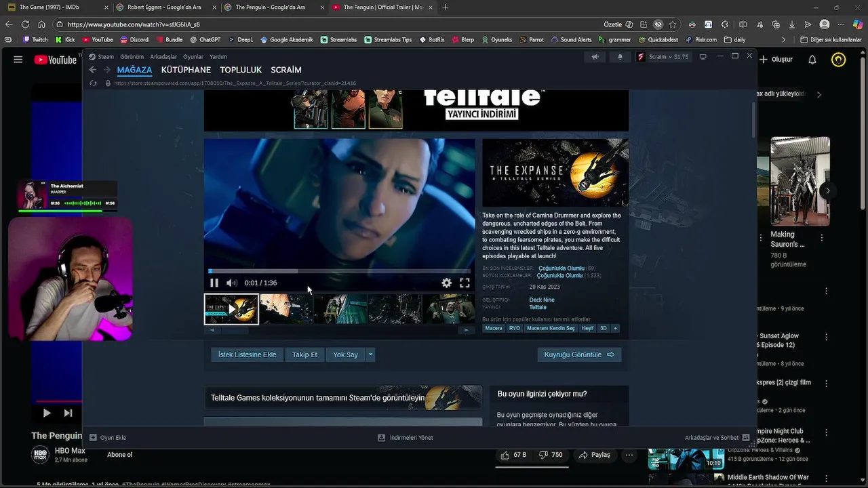Open Telltale publisher link
Image resolution: width=868 pixels, height=488 pixels.
pyautogui.click(x=538, y=307)
